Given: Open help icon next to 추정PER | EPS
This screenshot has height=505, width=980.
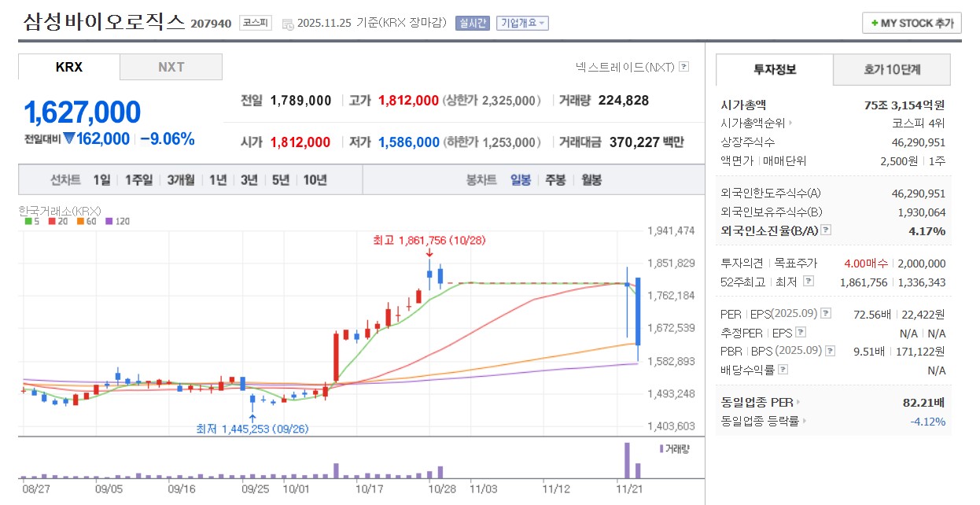Looking at the screenshot, I should click(x=801, y=333).
